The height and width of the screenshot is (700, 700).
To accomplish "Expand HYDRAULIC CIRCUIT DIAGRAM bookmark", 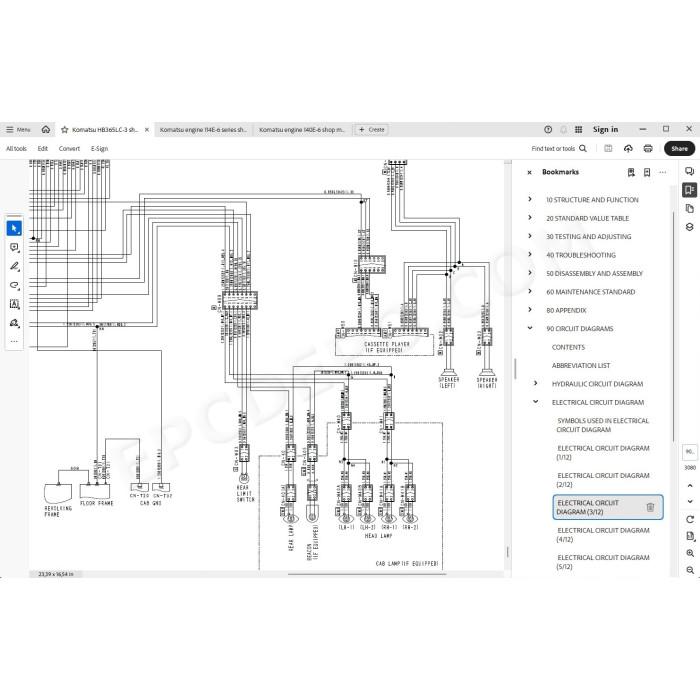I will (x=536, y=383).
